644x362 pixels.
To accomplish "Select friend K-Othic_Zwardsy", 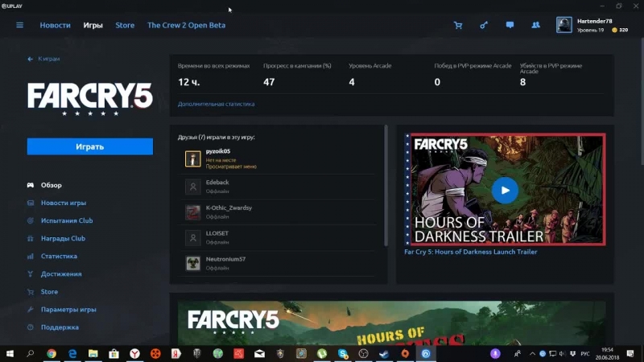I will [x=276, y=212].
